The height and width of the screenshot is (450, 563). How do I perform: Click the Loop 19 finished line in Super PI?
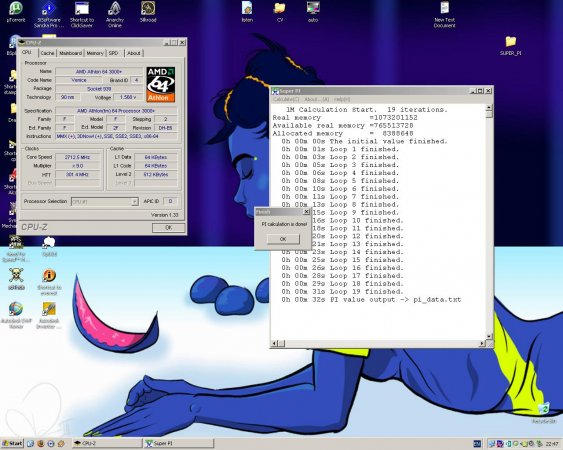pyautogui.click(x=343, y=292)
